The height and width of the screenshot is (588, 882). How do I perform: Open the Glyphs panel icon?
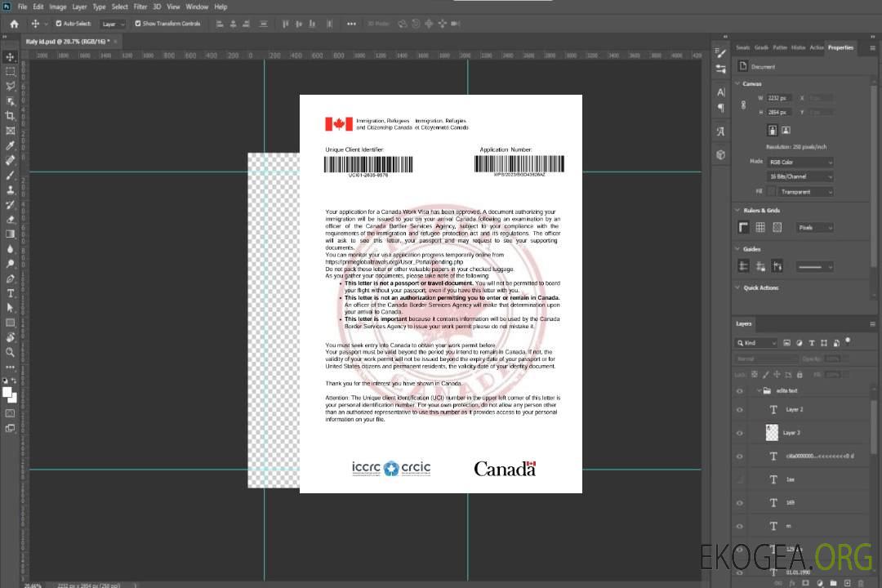coord(721,131)
